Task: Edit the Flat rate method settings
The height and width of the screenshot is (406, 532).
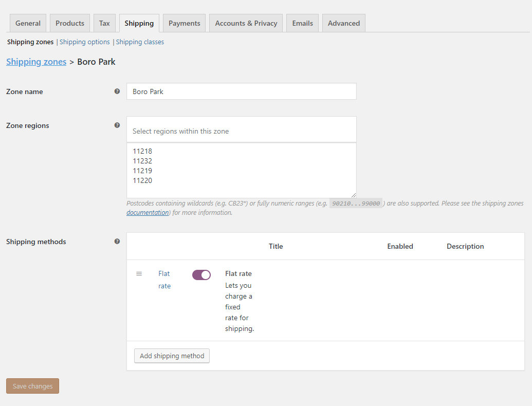Action: (x=164, y=279)
